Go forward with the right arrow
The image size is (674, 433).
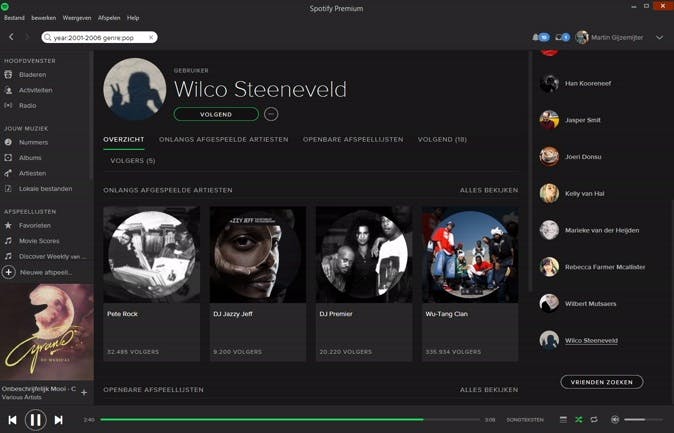click(x=27, y=37)
